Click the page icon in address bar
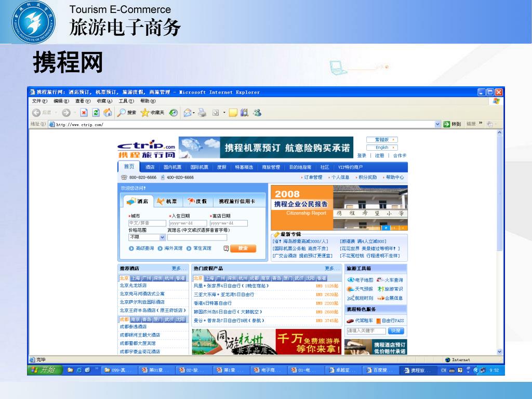Screen dimensions: 532x399 (52, 124)
